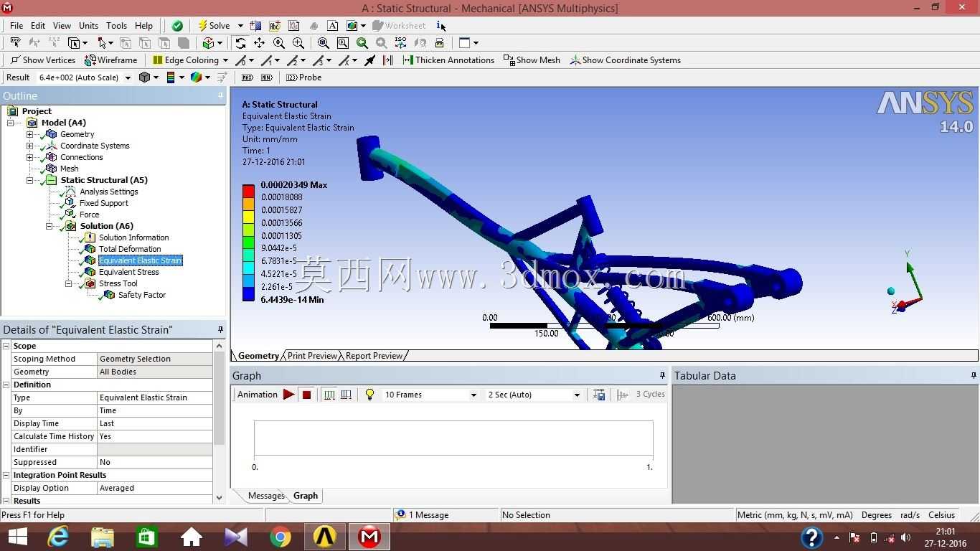Open Google Chrome from the taskbar
The height and width of the screenshot is (551, 980).
pos(281,537)
